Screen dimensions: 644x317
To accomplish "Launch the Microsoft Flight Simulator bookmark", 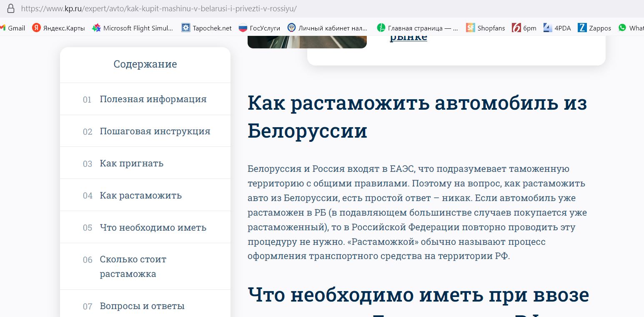I will click(133, 28).
